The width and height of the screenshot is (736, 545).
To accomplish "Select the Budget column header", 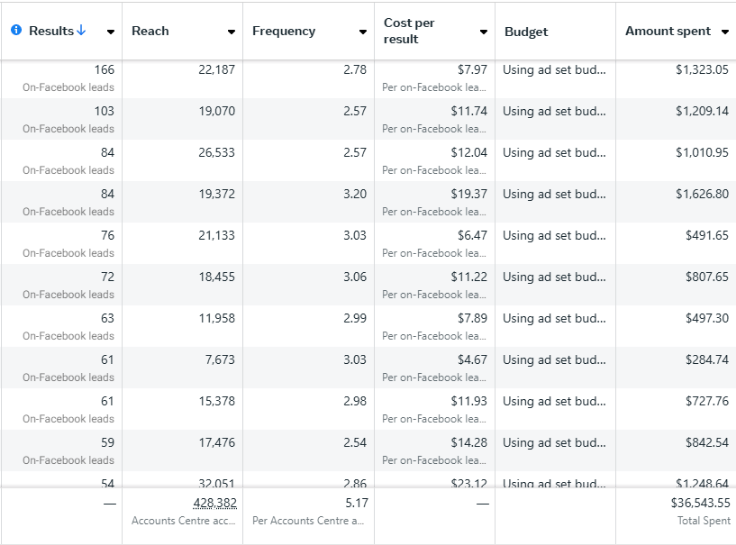I will pyautogui.click(x=526, y=31).
